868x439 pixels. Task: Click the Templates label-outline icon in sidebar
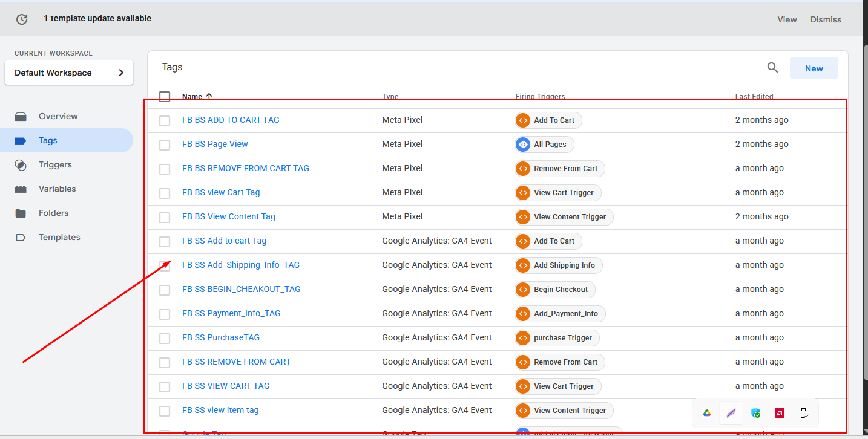coord(21,237)
